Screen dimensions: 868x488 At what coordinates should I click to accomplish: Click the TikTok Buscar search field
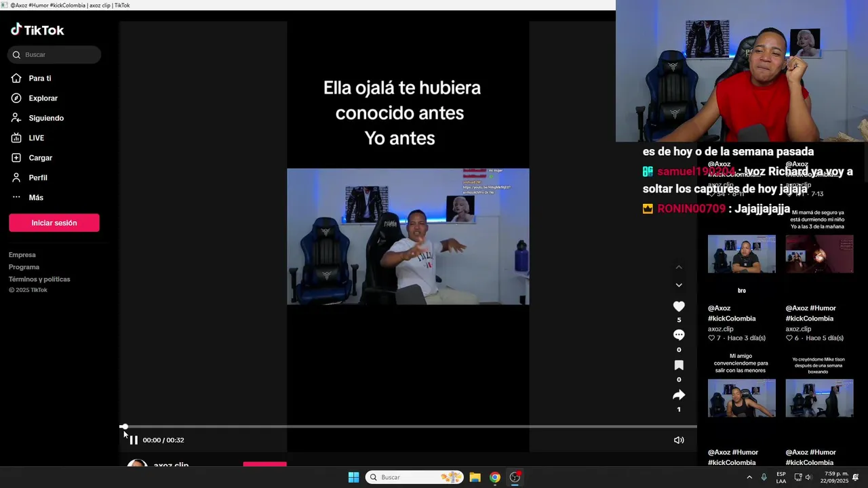tap(54, 55)
